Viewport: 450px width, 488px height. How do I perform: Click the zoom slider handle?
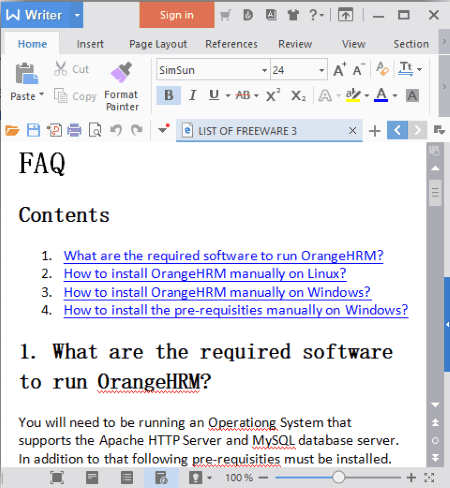(338, 477)
